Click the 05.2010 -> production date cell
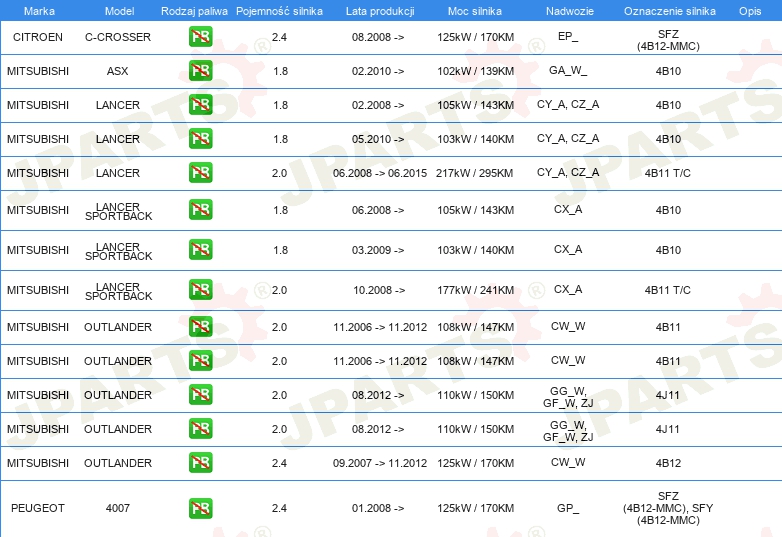 (x=378, y=139)
